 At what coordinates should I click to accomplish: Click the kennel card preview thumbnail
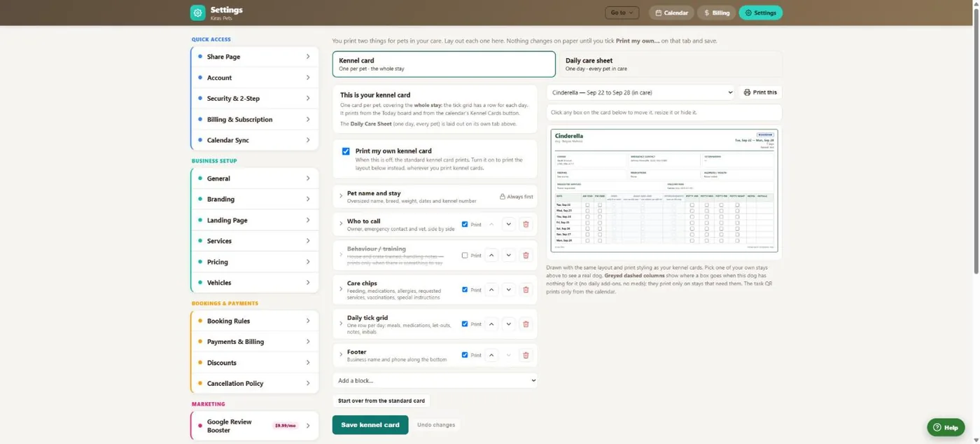[664, 190]
